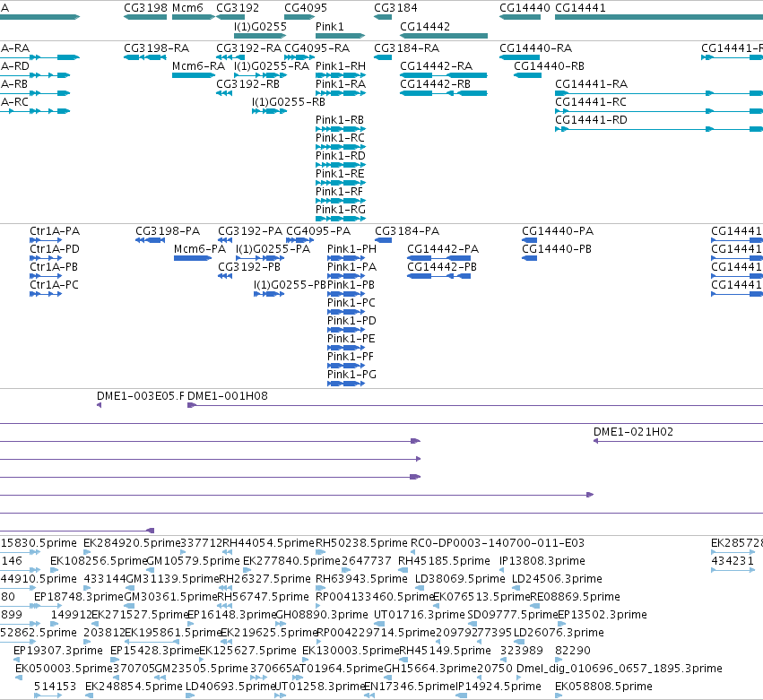Click the EP13502.3prime EST label
Image resolution: width=763 pixels, height=700 pixels.
603,615
